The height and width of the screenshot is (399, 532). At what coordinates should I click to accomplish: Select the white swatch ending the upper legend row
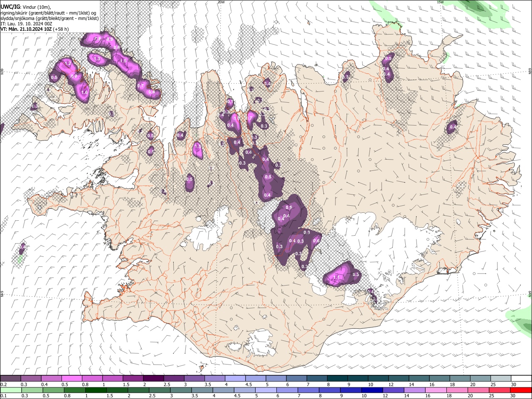521,378
